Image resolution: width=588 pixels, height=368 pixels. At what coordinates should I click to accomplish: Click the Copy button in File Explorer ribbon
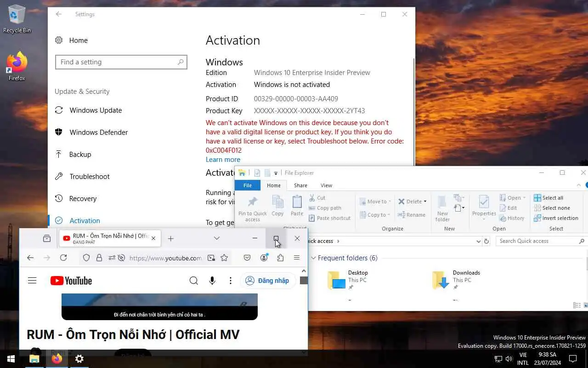[x=277, y=206]
